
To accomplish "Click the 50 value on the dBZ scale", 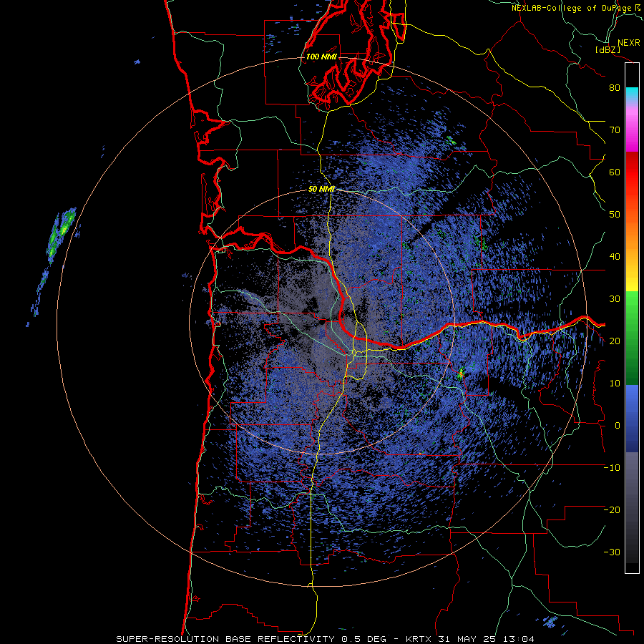I will coord(615,215).
